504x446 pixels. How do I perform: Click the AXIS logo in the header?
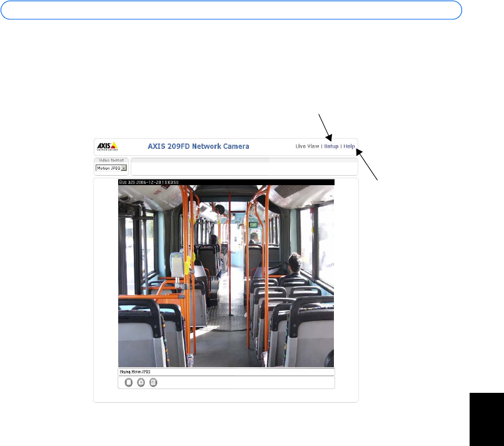coord(108,146)
